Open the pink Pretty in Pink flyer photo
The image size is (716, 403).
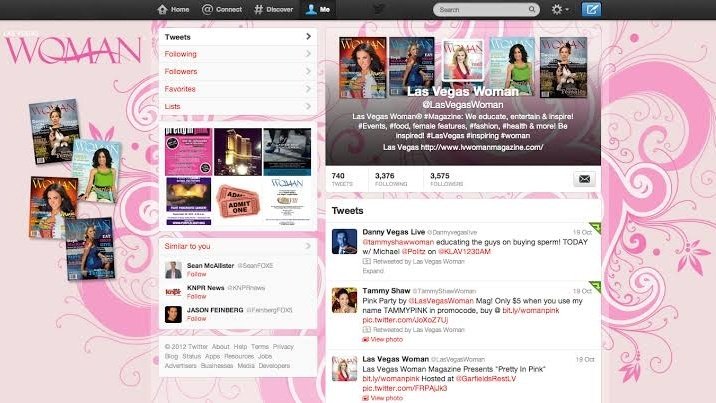coord(188,152)
